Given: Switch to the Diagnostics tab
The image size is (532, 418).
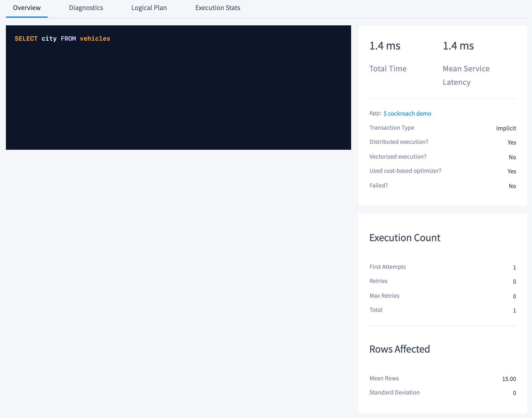Looking at the screenshot, I should pyautogui.click(x=86, y=8).
